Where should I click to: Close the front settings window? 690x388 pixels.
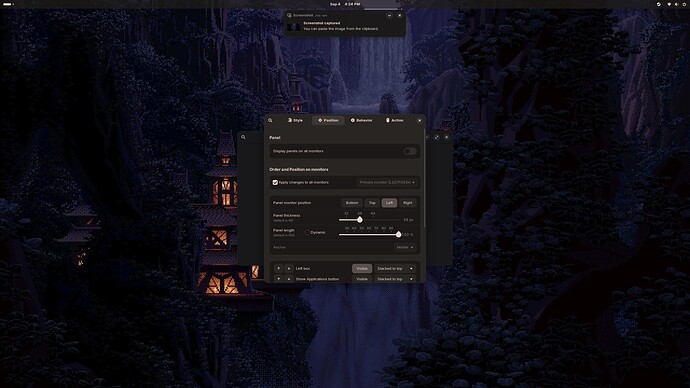[x=419, y=121]
